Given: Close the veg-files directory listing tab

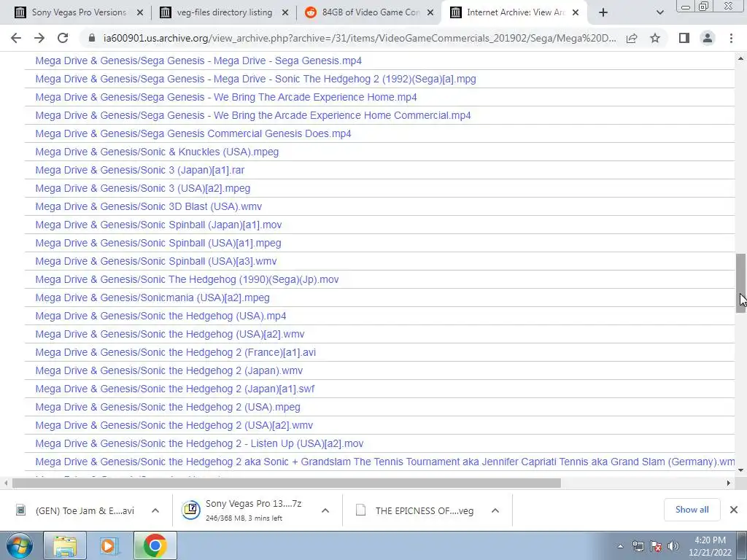Looking at the screenshot, I should pyautogui.click(x=285, y=13).
